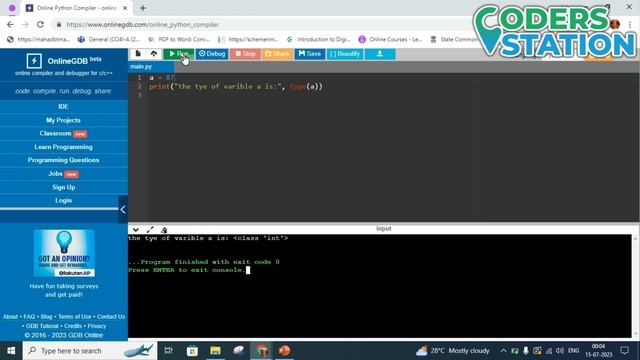Click the Share button

coord(278,54)
